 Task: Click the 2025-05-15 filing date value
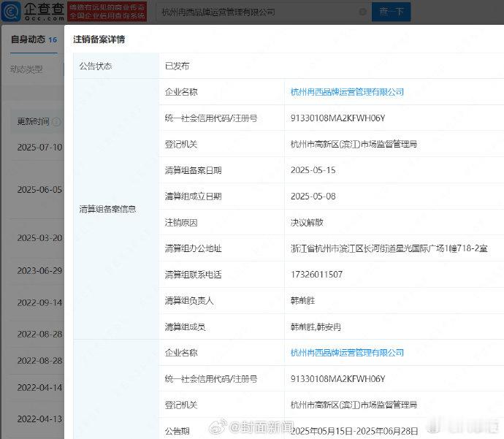click(x=313, y=170)
